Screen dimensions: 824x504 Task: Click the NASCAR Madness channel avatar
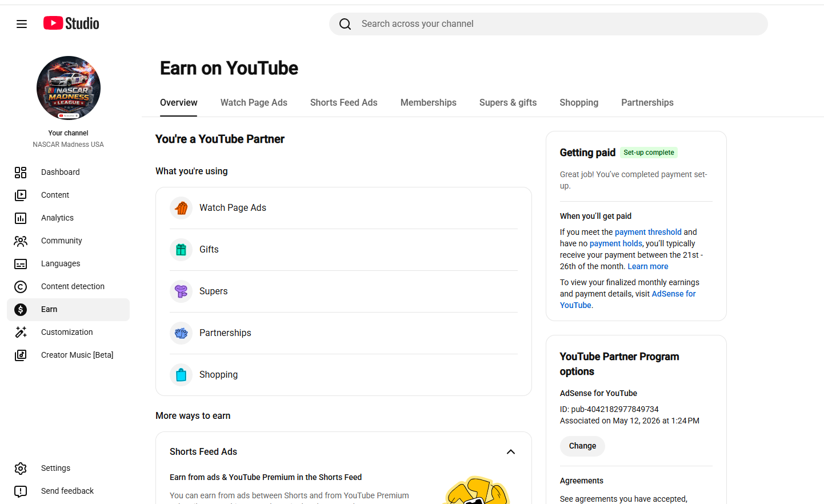[x=69, y=88]
